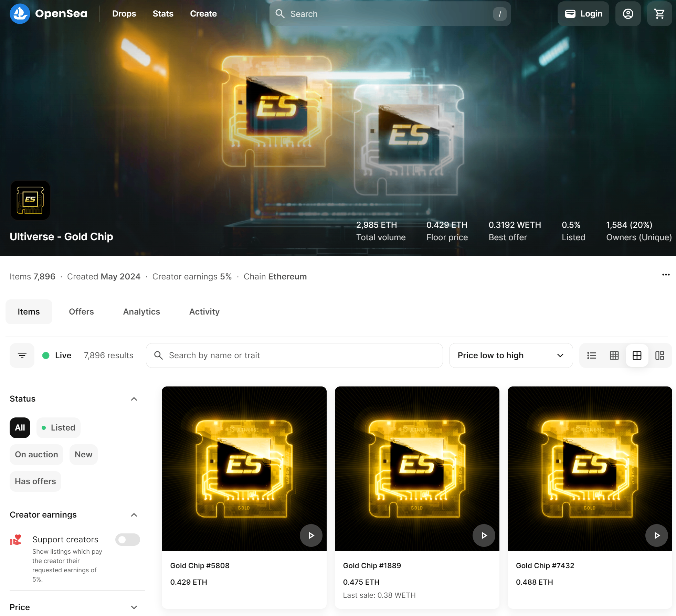676x616 pixels.
Task: Open the Gold Chip #1889 thumbnail
Action: [417, 469]
